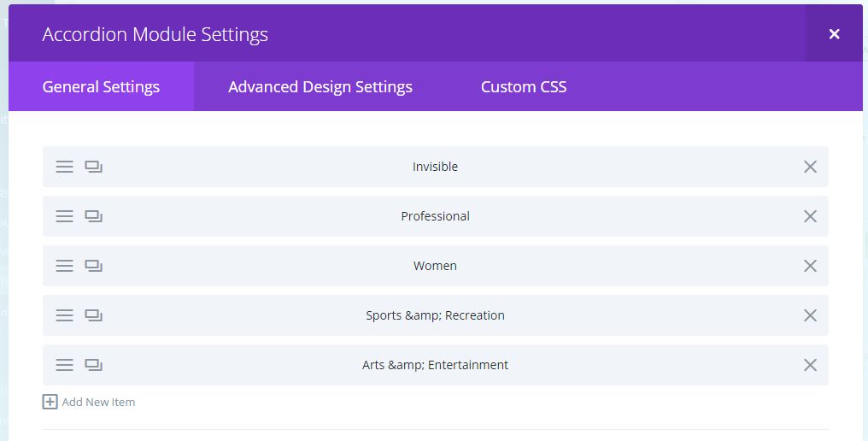
Task: Click the drag handle on the Professional item
Action: [64, 216]
